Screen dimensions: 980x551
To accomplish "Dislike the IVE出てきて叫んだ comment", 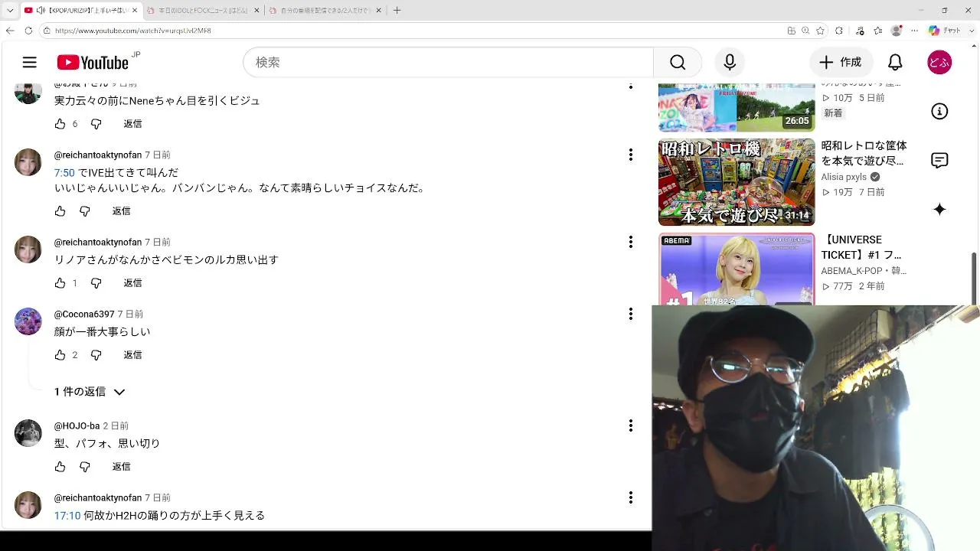I will click(x=85, y=211).
